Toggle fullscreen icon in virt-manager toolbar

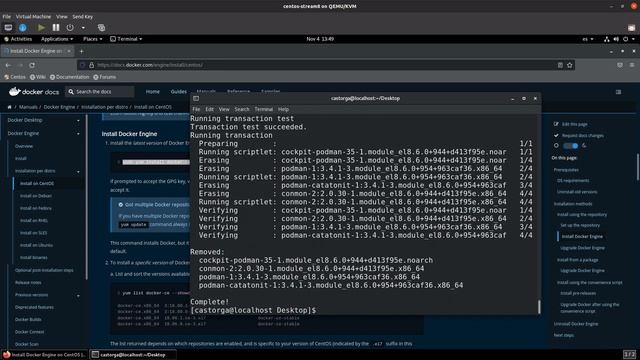coord(631,27)
